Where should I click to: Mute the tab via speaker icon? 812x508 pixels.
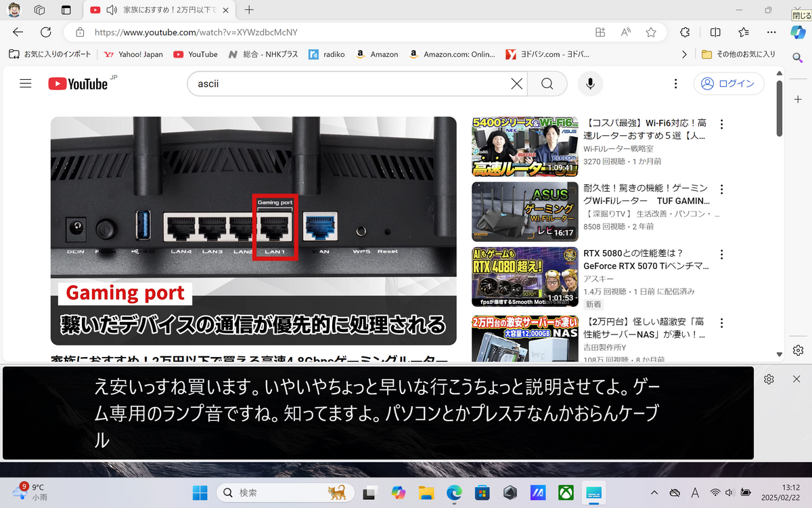112,10
